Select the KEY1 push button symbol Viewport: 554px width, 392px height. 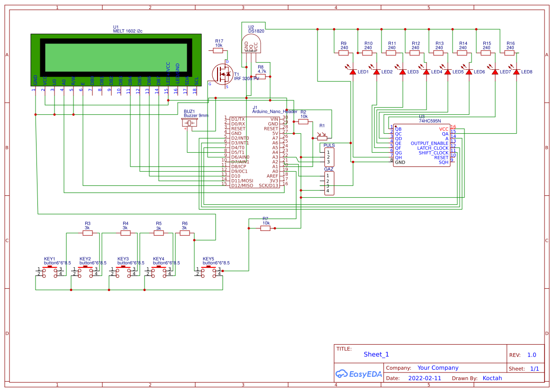49,271
